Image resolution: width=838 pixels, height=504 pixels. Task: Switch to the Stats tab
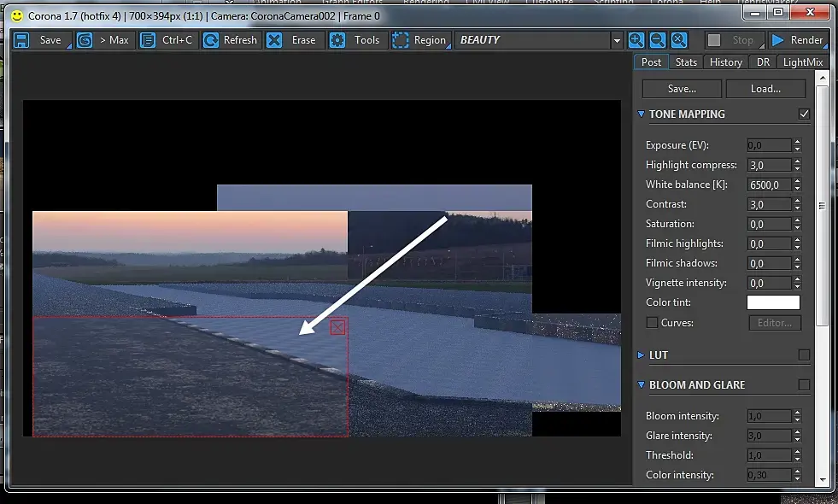click(686, 62)
